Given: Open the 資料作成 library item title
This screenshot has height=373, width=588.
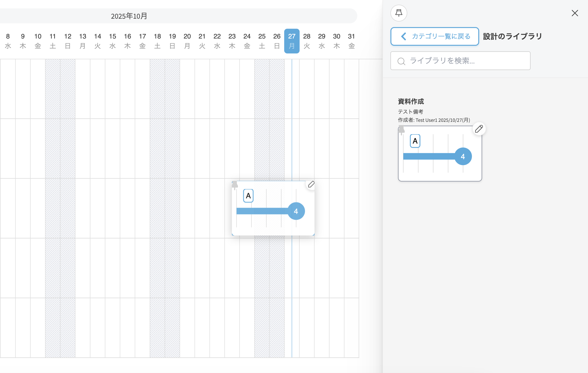Looking at the screenshot, I should pyautogui.click(x=411, y=101).
